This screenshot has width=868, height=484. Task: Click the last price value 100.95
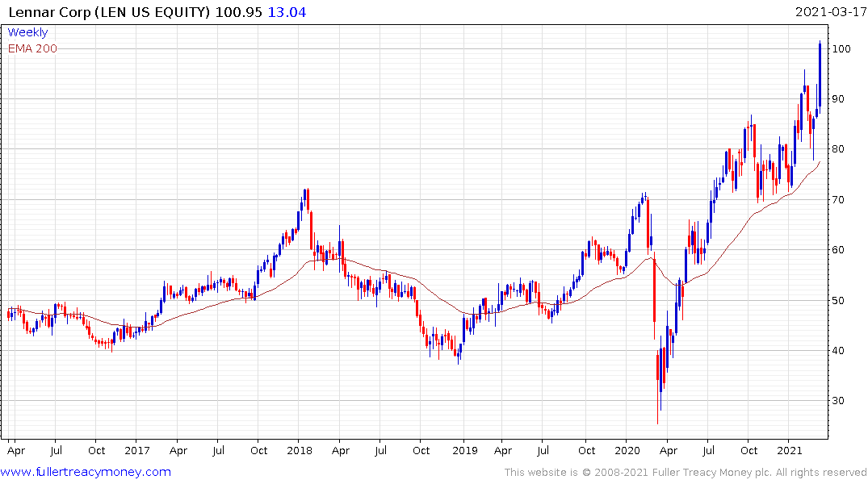pos(238,12)
